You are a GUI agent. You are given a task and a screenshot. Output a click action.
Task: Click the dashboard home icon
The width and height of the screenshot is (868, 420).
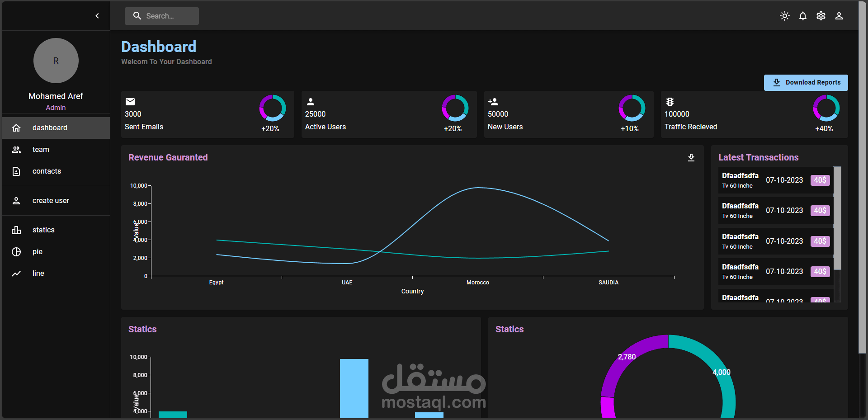(16, 128)
